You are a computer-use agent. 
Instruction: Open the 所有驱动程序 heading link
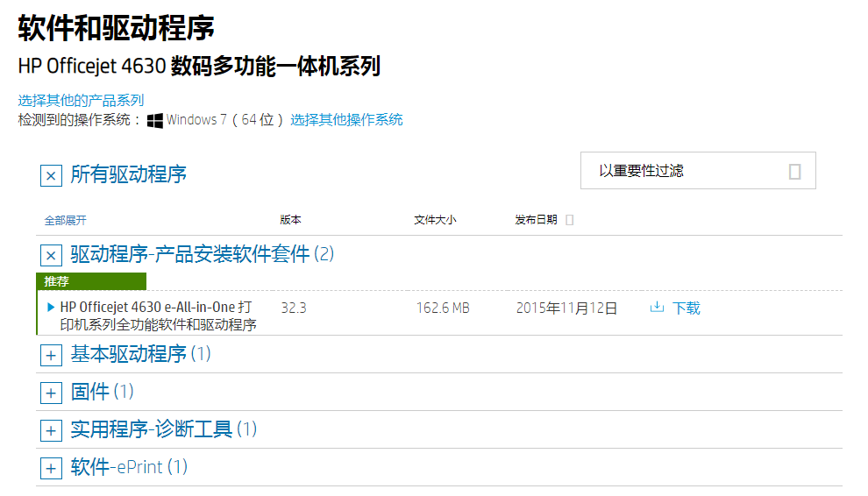tap(128, 174)
